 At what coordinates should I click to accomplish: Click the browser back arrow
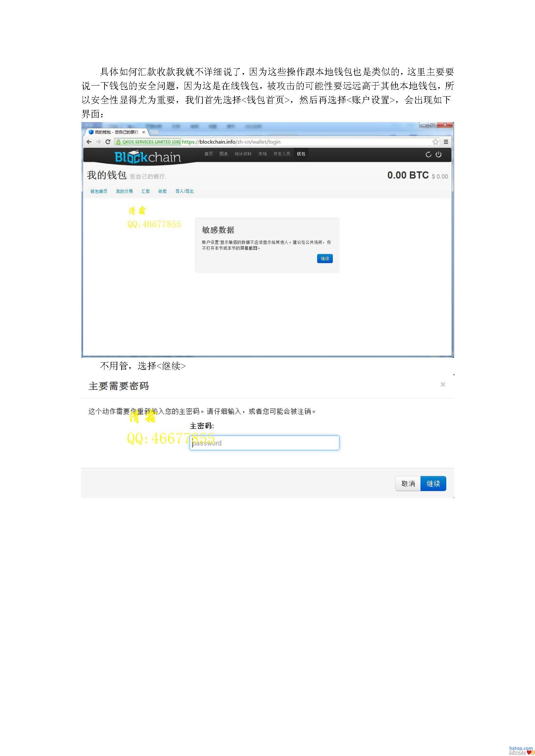click(x=89, y=142)
